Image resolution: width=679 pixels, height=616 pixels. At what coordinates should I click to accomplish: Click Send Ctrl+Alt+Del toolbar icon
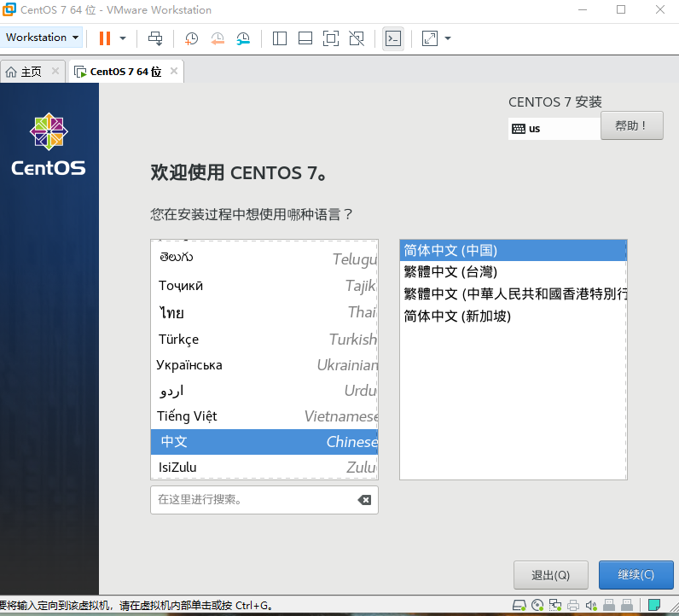coord(155,38)
